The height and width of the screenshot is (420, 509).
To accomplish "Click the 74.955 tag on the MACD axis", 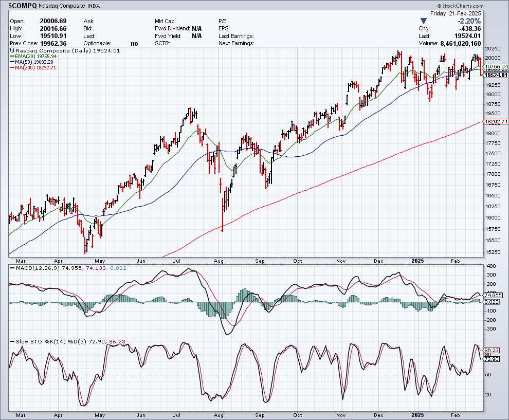I will [x=493, y=296].
